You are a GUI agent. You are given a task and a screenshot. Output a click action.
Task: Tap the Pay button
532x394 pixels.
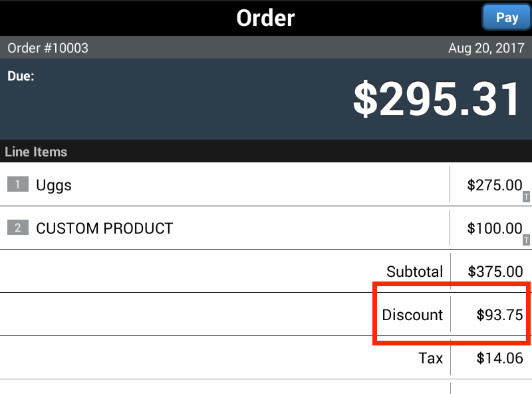(507, 17)
